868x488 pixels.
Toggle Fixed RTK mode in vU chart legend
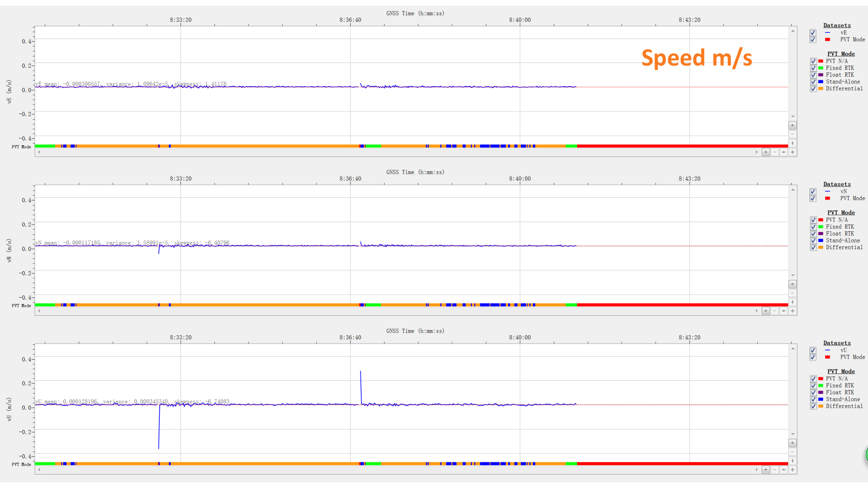[x=813, y=386]
